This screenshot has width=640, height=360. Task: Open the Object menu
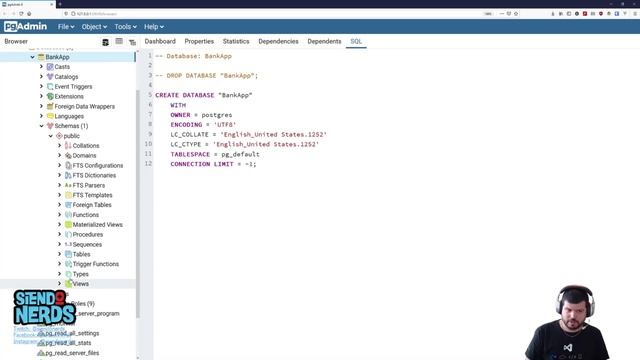[94, 27]
